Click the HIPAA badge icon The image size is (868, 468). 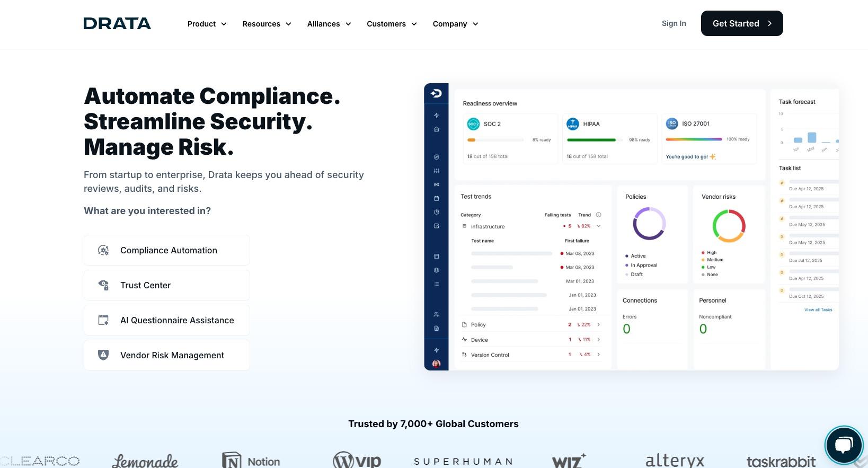coord(572,124)
